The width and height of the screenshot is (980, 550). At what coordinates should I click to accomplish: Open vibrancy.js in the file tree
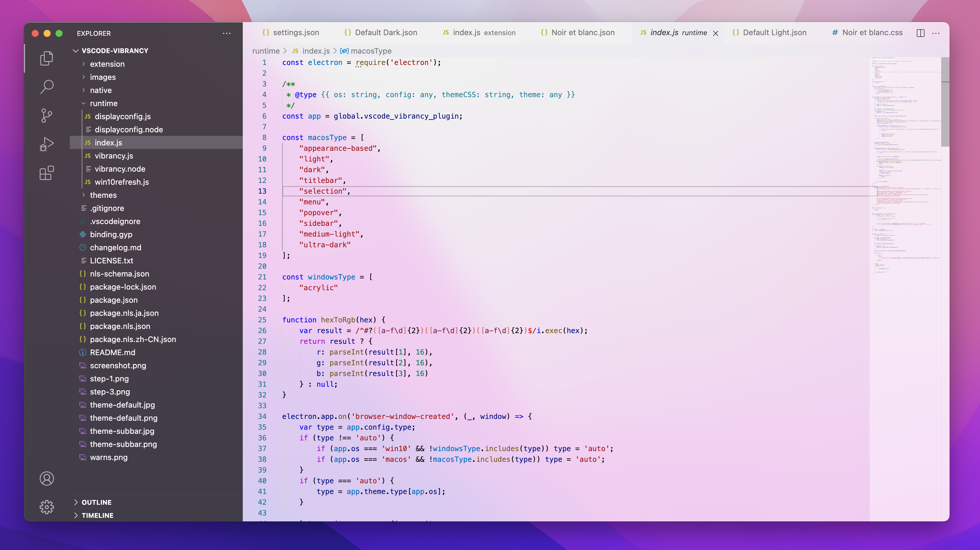coord(114,156)
